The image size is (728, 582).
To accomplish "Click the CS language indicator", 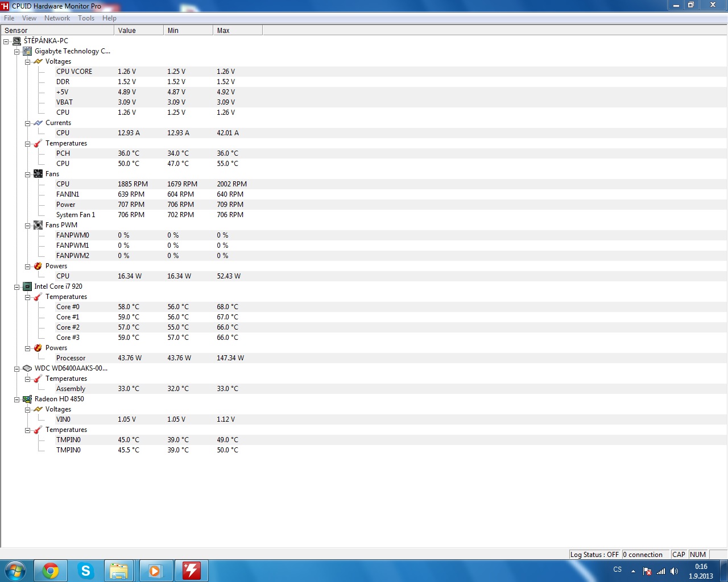I will tap(618, 569).
